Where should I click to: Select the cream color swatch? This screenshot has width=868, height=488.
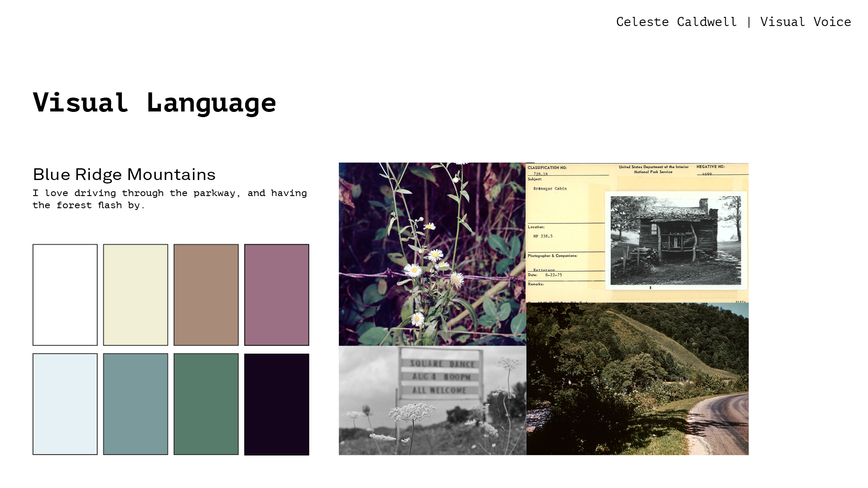click(x=135, y=295)
